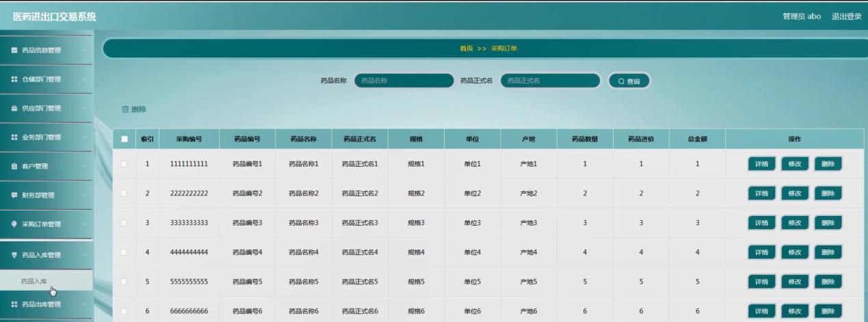Focus the 药品名称 search input
This screenshot has width=868, height=322.
click(x=404, y=81)
